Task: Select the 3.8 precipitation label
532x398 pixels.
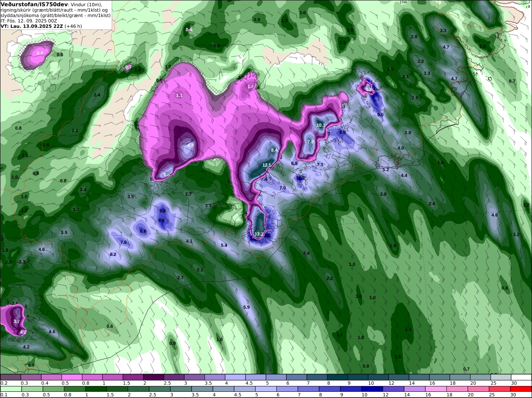Action: 408,133
